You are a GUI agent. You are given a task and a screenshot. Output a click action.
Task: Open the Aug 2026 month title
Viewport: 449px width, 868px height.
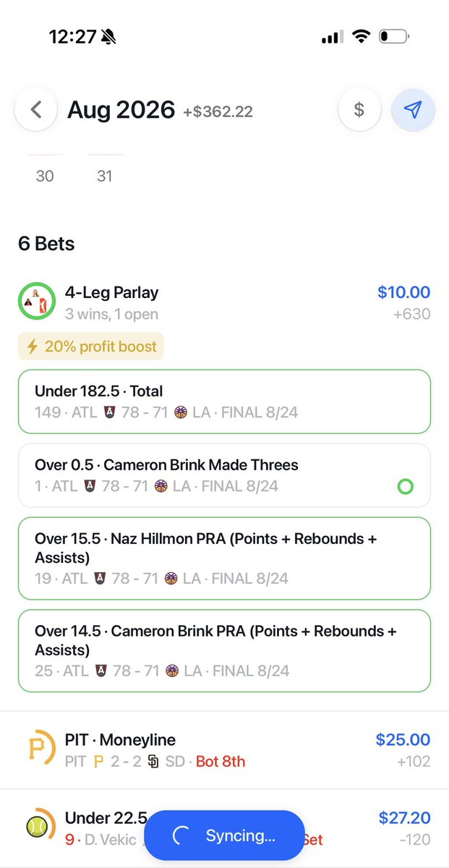121,110
